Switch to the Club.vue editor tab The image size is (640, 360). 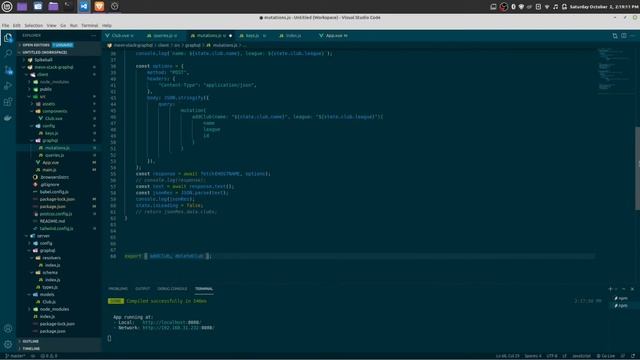121,36
